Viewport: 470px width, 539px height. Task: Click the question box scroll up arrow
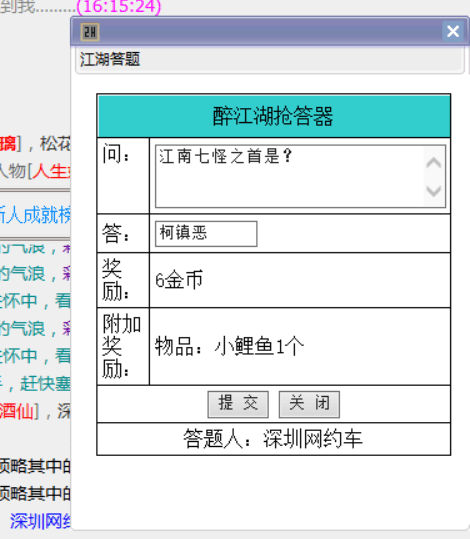[434, 162]
